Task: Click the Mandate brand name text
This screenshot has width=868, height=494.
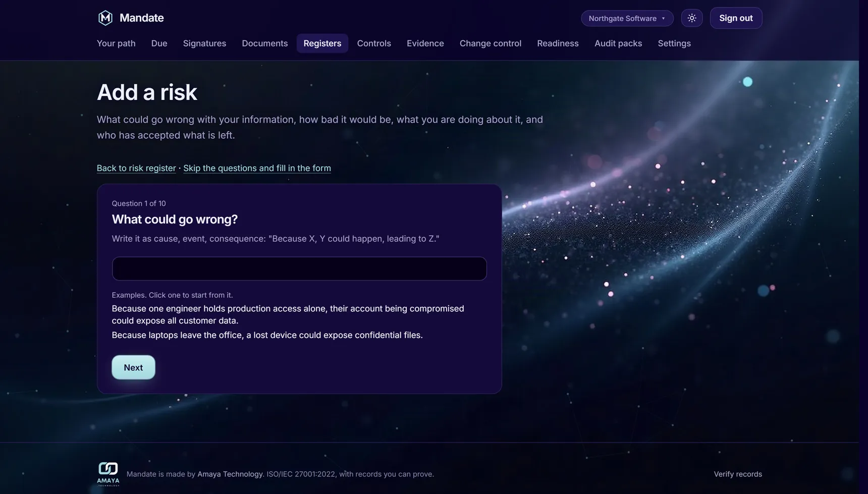Action: coord(141,18)
